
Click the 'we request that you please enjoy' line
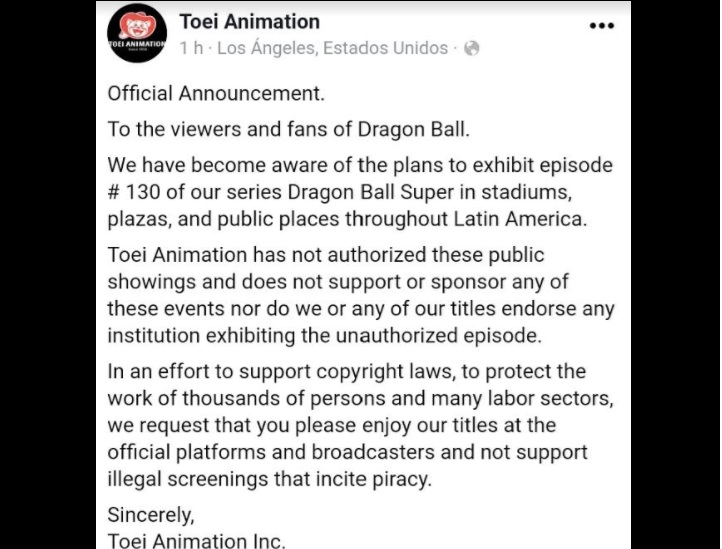point(332,425)
